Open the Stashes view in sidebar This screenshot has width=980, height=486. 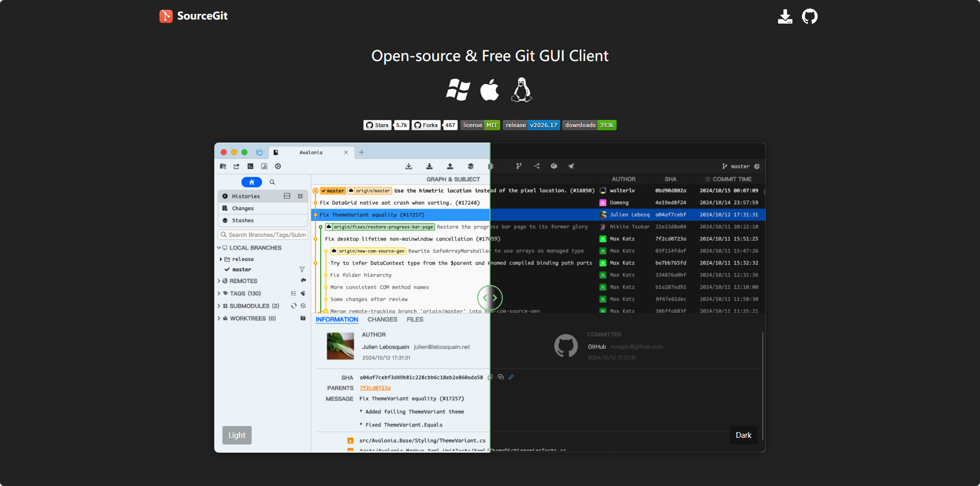[x=263, y=220]
